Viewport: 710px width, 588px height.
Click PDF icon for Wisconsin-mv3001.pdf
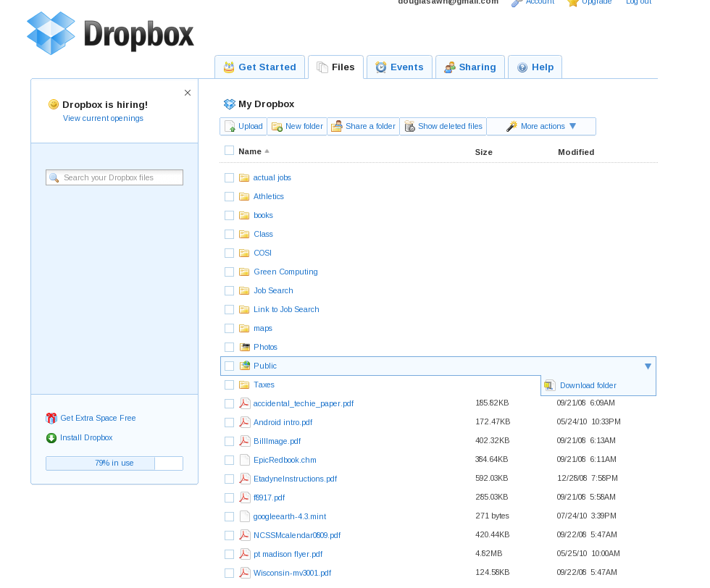245,573
